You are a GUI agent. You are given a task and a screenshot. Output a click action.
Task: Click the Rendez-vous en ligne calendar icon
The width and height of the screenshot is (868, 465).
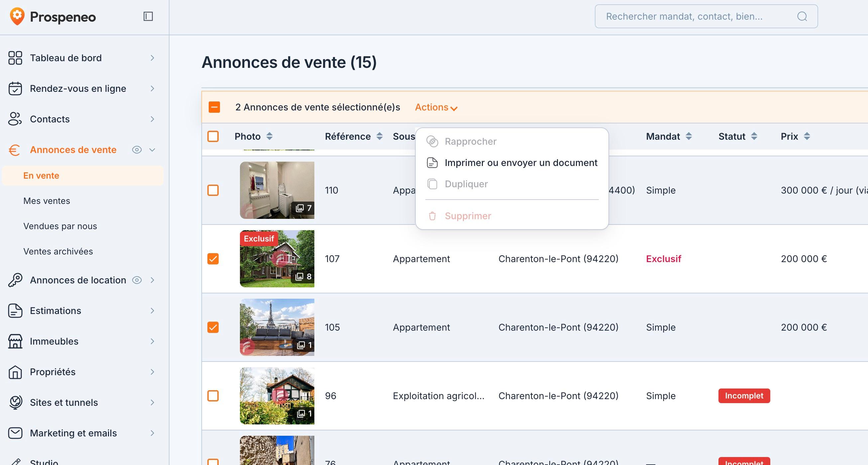[x=15, y=88]
